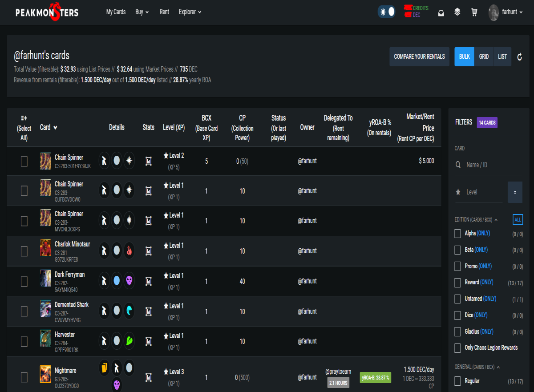The height and width of the screenshot is (392, 534).
Task: Click water element icon on Demented Shark
Action: pyautogui.click(x=129, y=311)
